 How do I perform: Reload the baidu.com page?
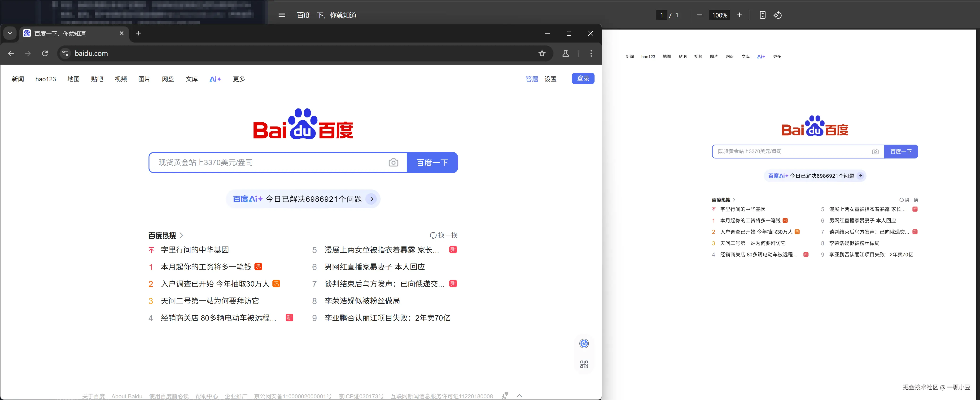45,54
